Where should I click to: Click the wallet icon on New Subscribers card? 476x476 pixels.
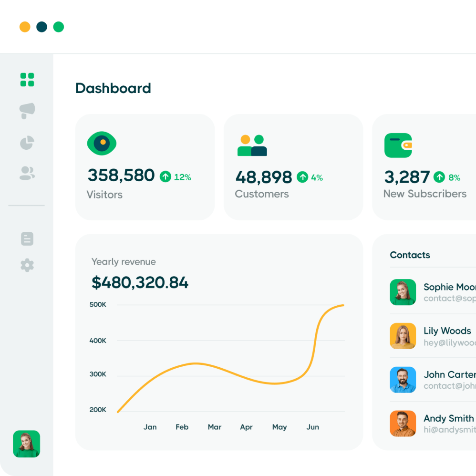(398, 145)
